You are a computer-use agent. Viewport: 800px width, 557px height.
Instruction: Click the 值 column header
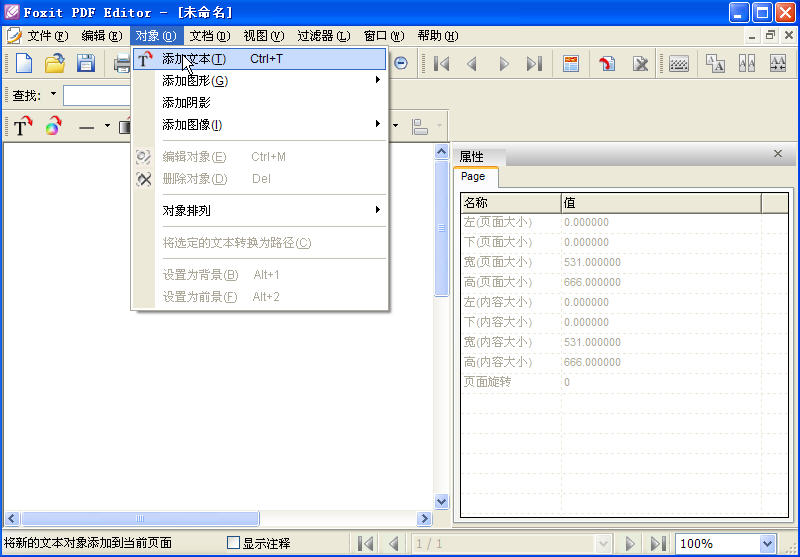pyautogui.click(x=661, y=203)
